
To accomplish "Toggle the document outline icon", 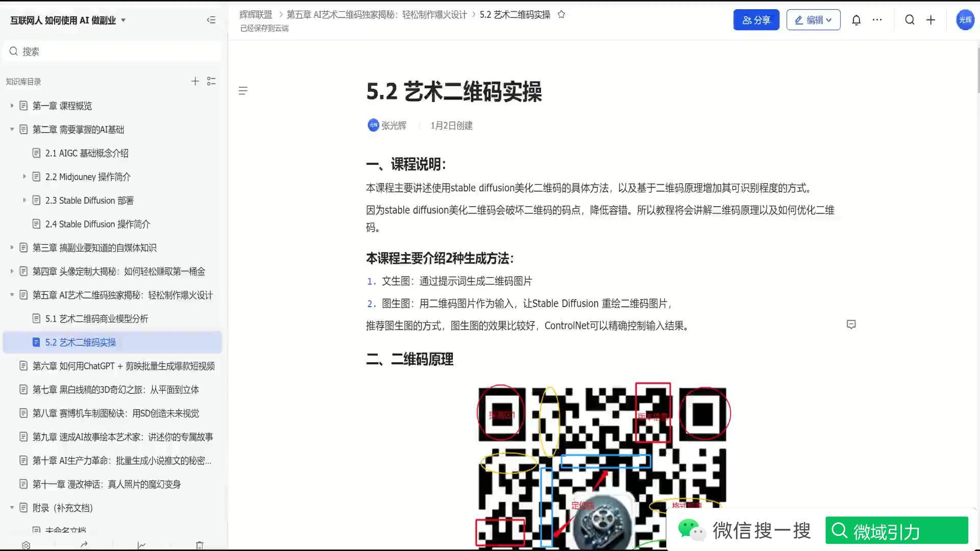I will [x=243, y=91].
